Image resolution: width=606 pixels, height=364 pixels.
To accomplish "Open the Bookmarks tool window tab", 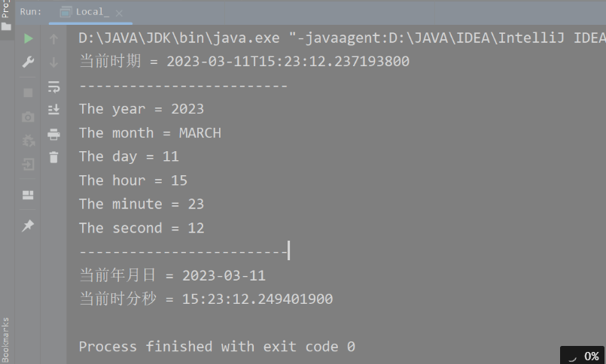I will pos(5,340).
